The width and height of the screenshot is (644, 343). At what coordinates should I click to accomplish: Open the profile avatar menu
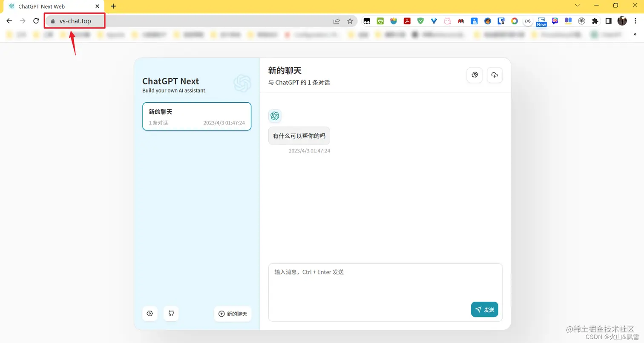pos(622,21)
